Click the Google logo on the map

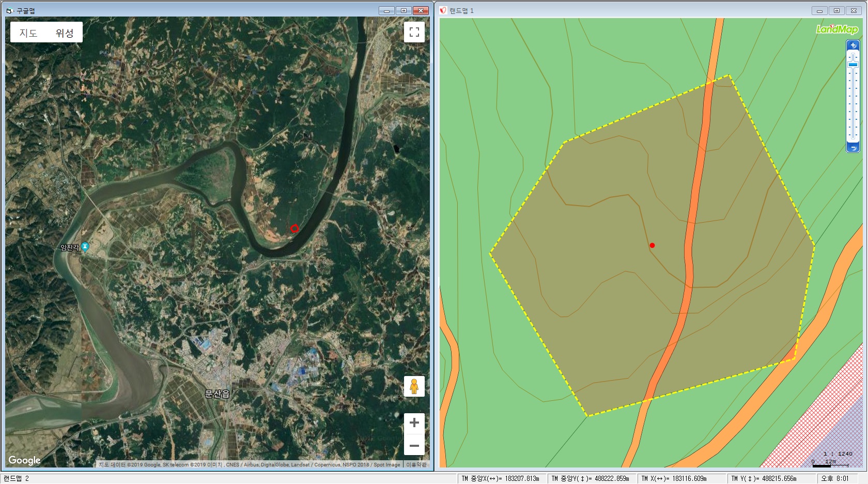coord(24,460)
